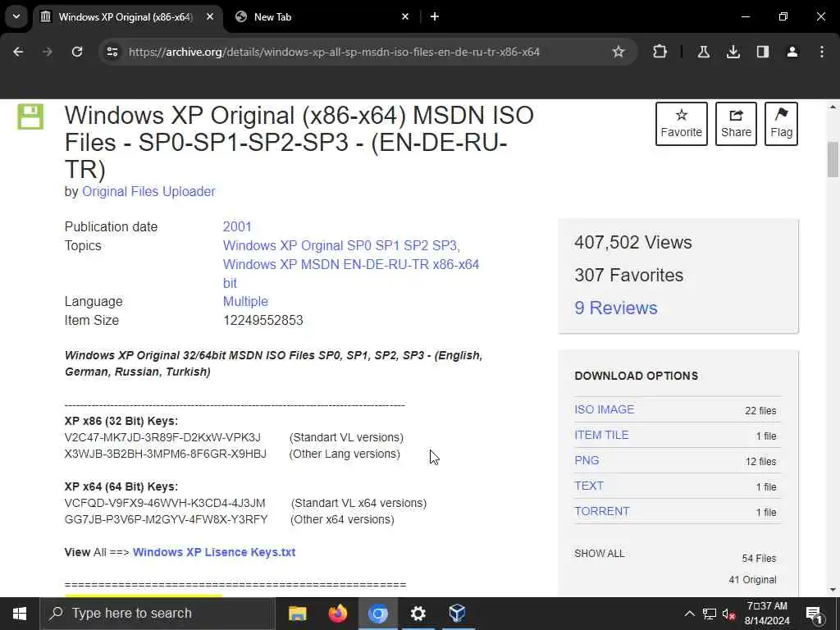
Task: Open Chromium browser taskbar icon
Action: [377, 614]
